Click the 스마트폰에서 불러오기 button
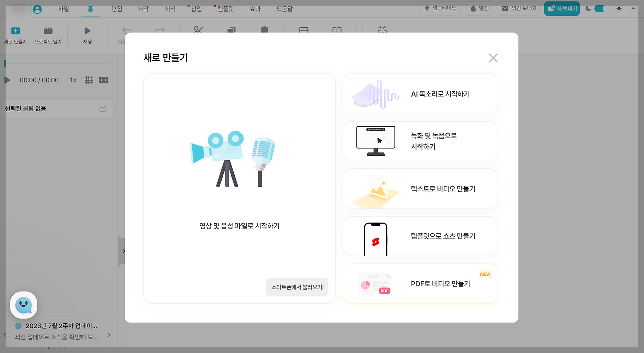 tap(296, 287)
